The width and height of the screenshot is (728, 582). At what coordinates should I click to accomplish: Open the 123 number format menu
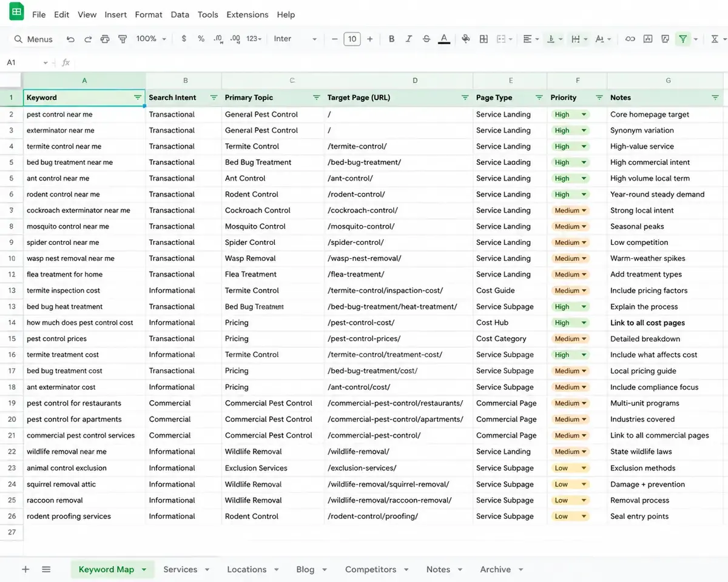pos(254,39)
